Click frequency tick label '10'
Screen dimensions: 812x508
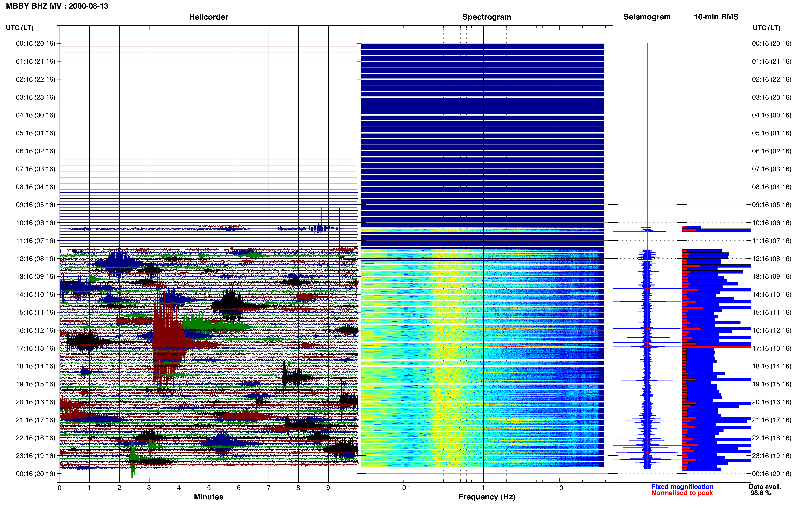(x=559, y=487)
